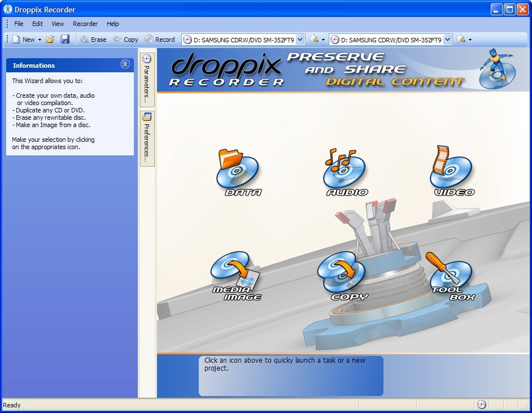Close the Droppix Recorder window
The height and width of the screenshot is (413, 532).
pos(522,9)
